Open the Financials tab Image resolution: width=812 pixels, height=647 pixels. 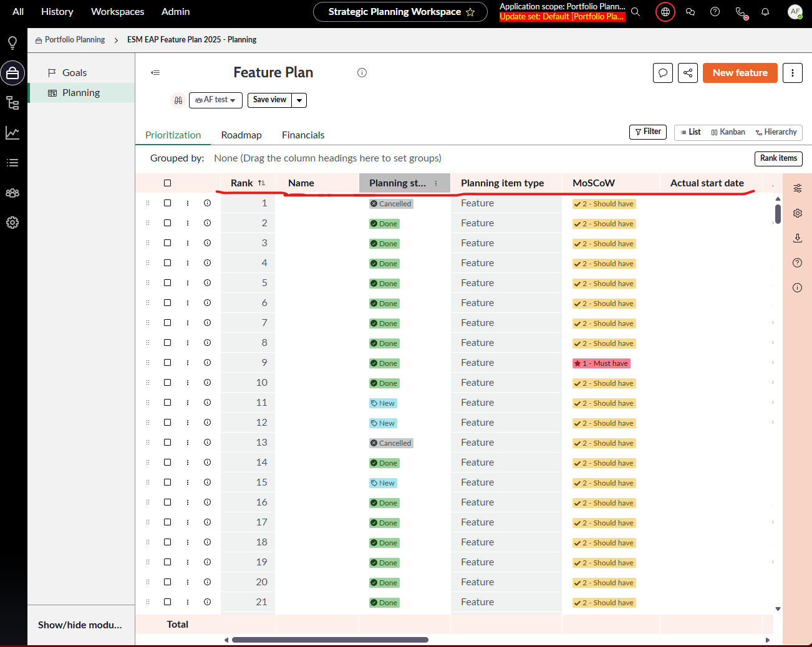tap(303, 135)
